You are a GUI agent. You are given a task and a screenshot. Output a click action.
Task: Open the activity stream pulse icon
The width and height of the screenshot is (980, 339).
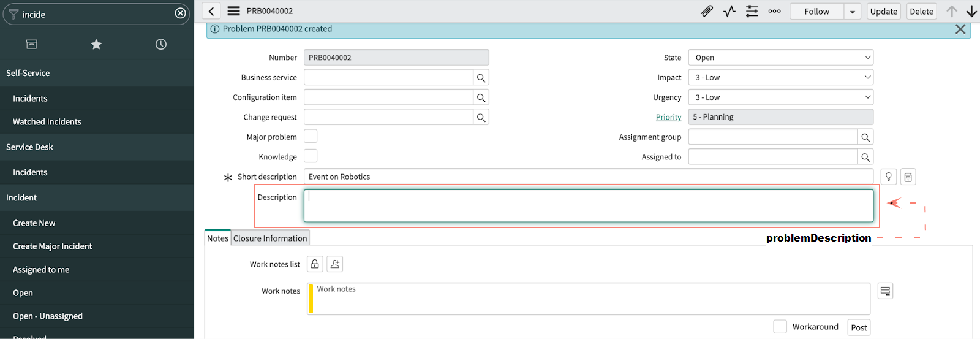tap(729, 11)
